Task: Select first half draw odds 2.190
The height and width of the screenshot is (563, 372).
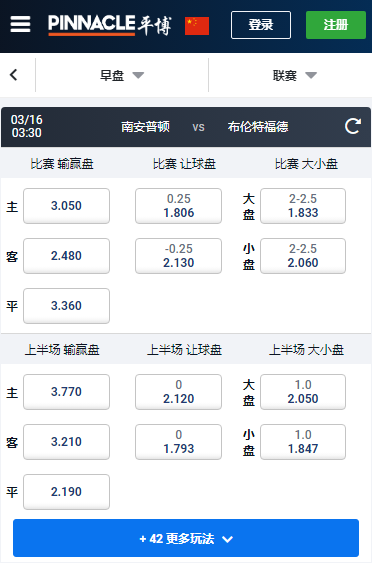Action: (x=66, y=492)
